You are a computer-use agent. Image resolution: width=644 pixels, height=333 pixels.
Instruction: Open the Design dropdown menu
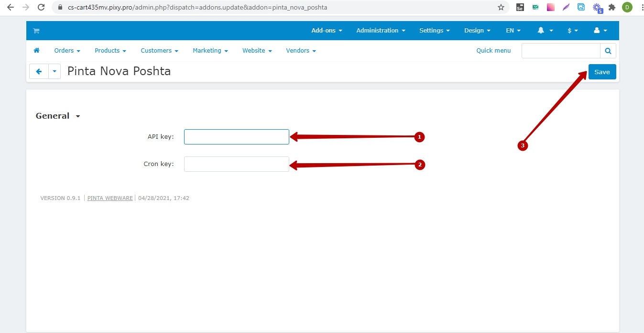pos(477,30)
